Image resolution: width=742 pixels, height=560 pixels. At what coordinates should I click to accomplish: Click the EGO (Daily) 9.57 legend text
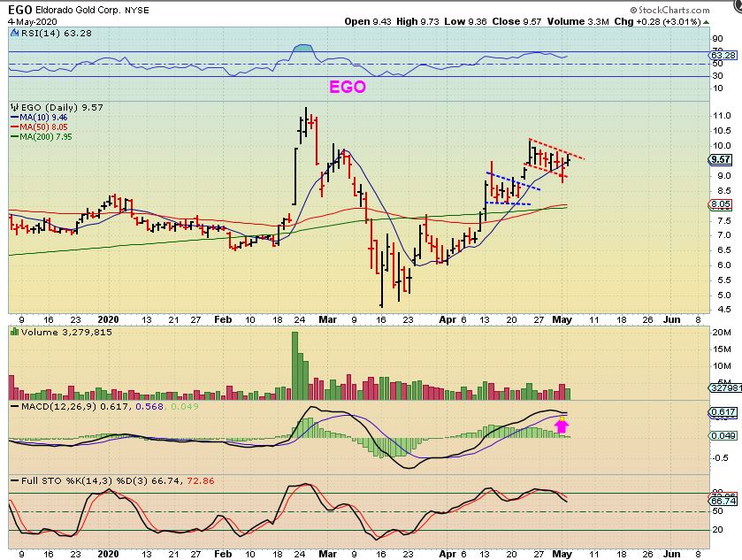(x=62, y=107)
